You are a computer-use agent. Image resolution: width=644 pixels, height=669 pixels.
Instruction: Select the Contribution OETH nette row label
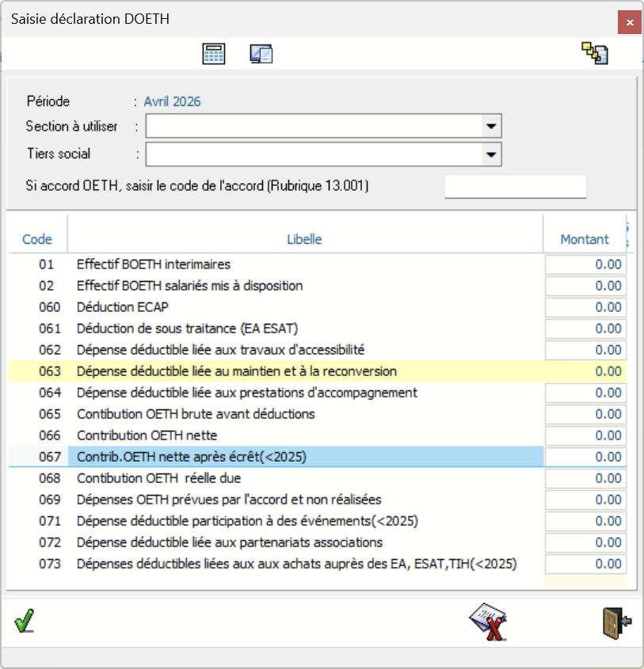tap(147, 435)
